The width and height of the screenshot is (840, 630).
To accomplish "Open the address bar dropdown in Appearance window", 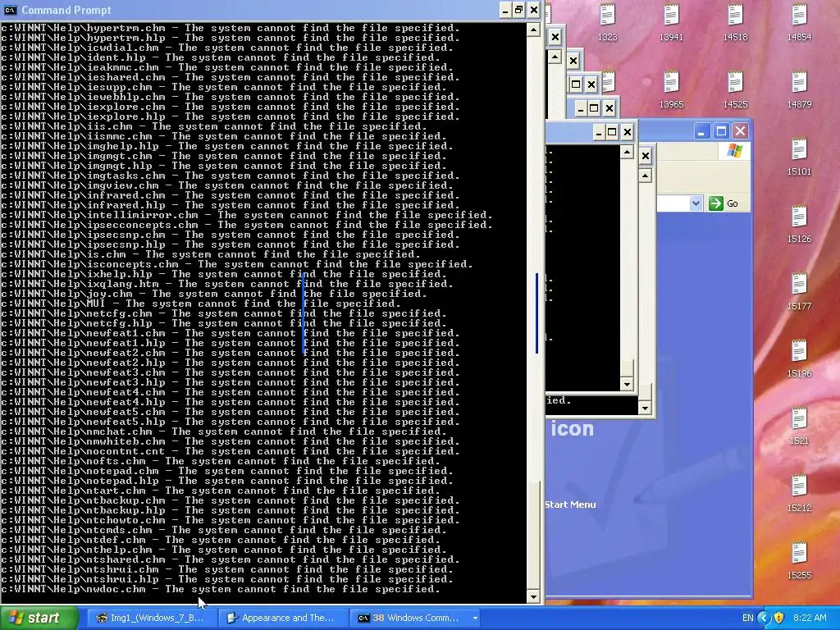I will [696, 203].
